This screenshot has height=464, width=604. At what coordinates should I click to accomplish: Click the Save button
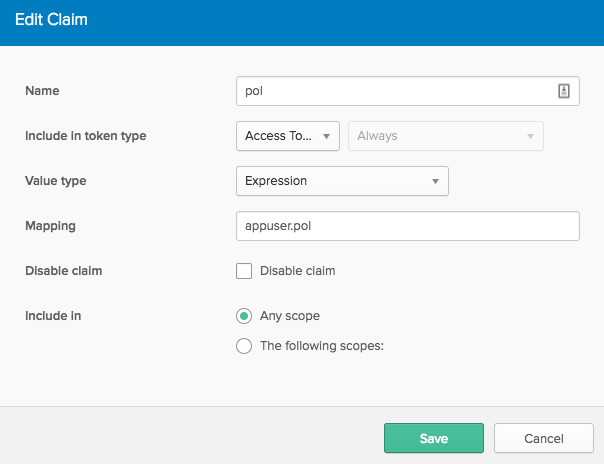click(434, 438)
